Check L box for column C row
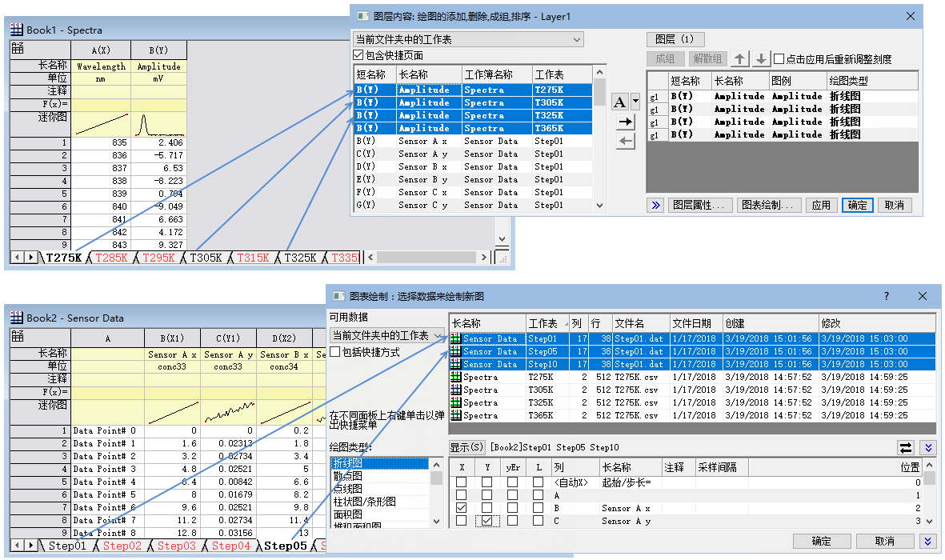 tap(539, 521)
